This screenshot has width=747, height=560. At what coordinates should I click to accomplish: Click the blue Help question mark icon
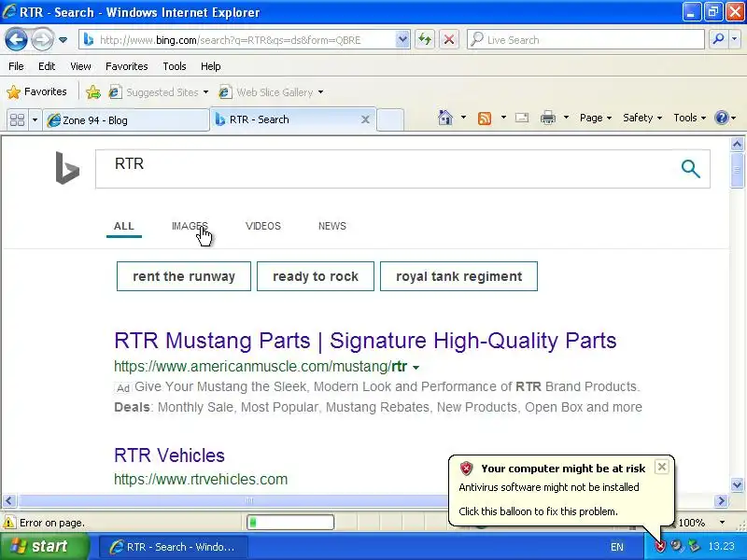coord(722,118)
